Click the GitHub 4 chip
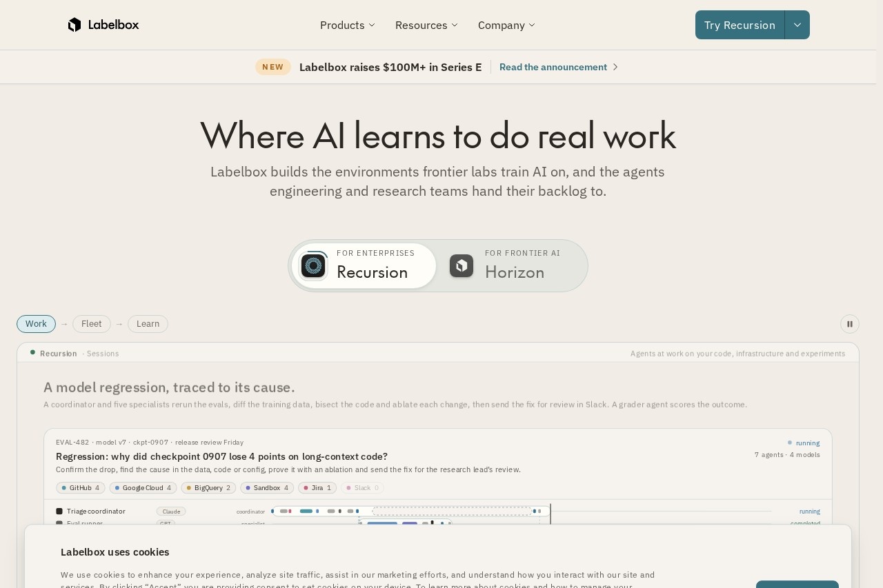Image resolution: width=883 pixels, height=588 pixels. (x=81, y=488)
